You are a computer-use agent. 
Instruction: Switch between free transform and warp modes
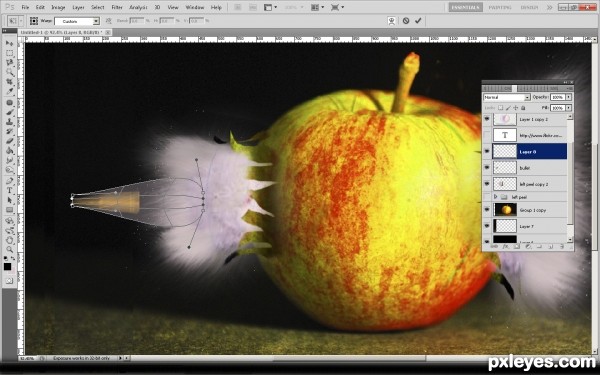(x=391, y=21)
